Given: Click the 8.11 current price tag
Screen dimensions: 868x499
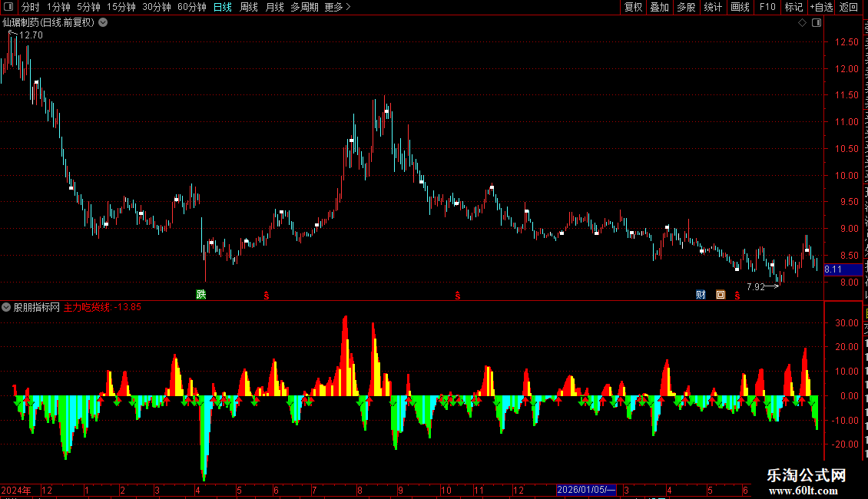Looking at the screenshot, I should [x=843, y=269].
